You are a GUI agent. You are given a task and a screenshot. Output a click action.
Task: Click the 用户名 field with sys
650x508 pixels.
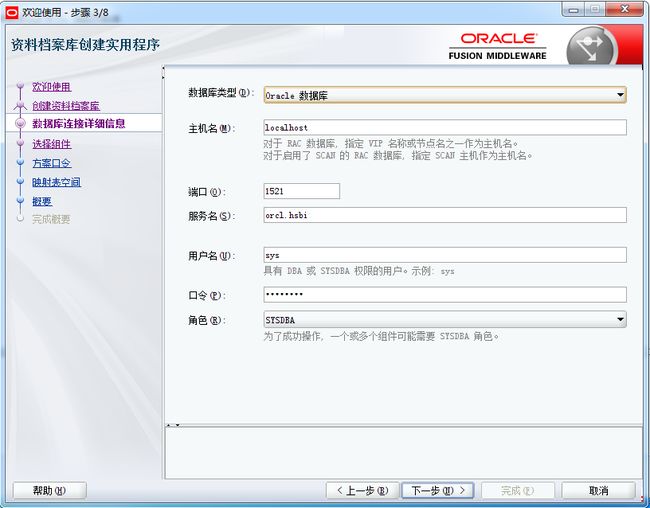445,255
